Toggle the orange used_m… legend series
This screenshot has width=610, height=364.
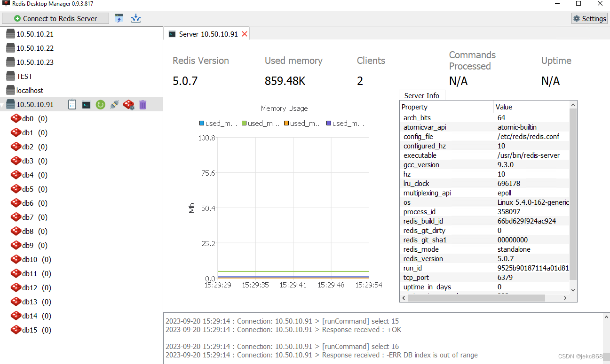pos(303,124)
